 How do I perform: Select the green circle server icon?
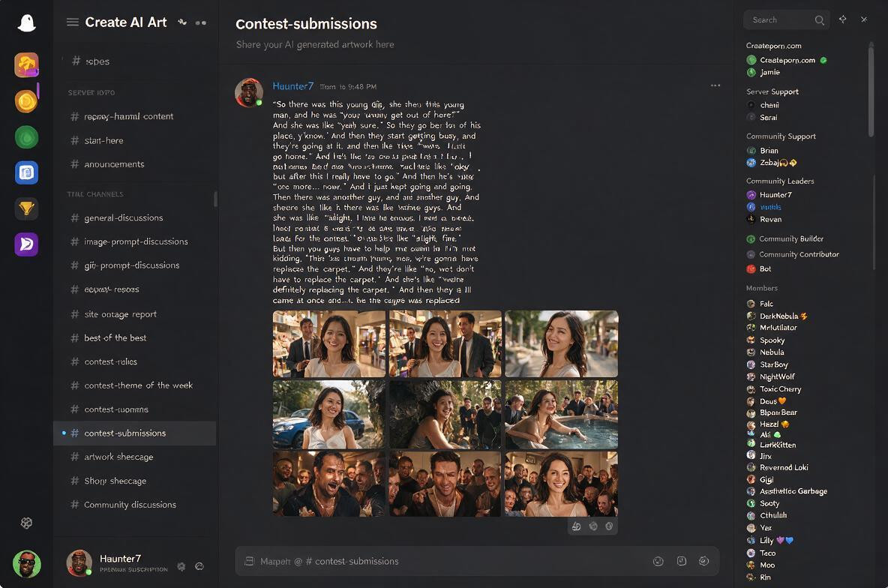coord(26,137)
